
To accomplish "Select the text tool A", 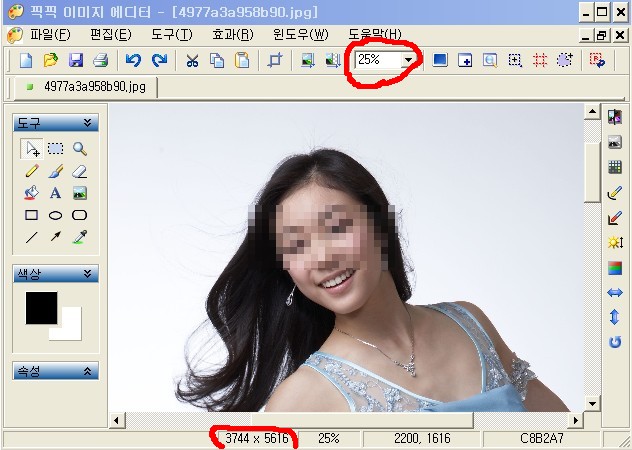I will [x=56, y=193].
